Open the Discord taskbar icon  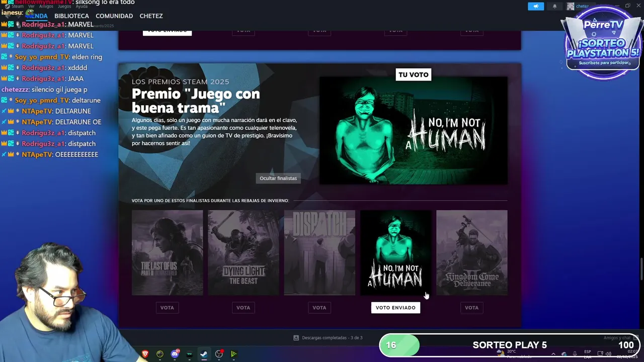pyautogui.click(x=175, y=354)
